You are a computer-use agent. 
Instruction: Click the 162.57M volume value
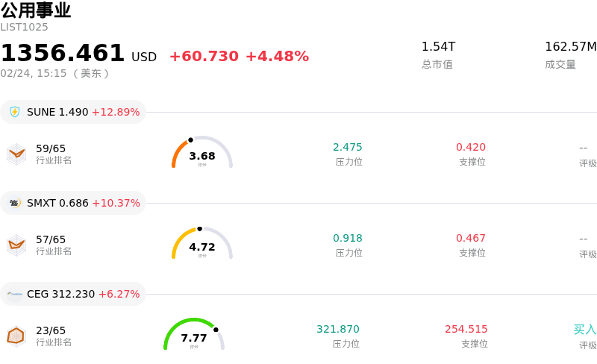570,46
